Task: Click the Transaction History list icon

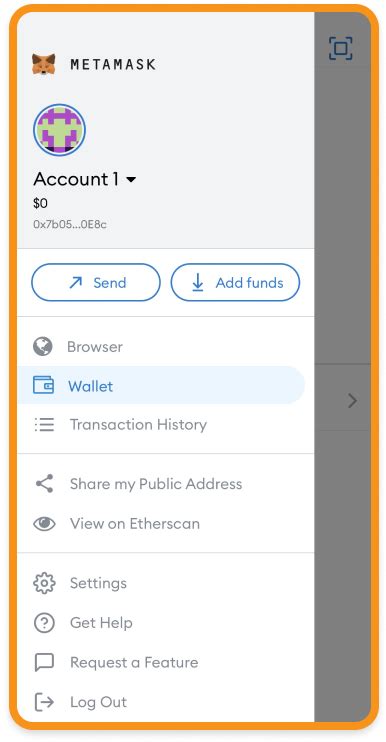Action: [x=44, y=424]
